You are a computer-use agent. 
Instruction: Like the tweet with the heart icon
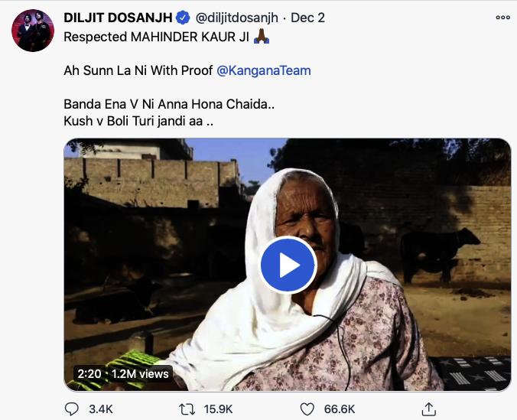[x=307, y=409]
